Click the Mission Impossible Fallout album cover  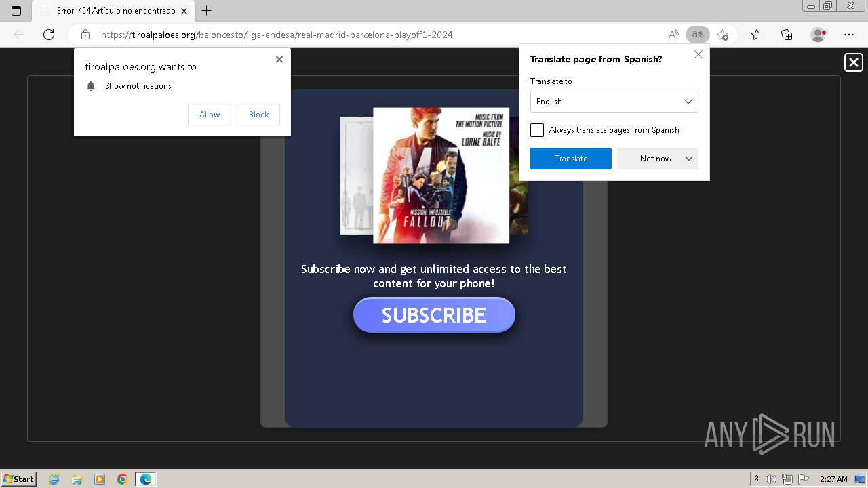441,176
